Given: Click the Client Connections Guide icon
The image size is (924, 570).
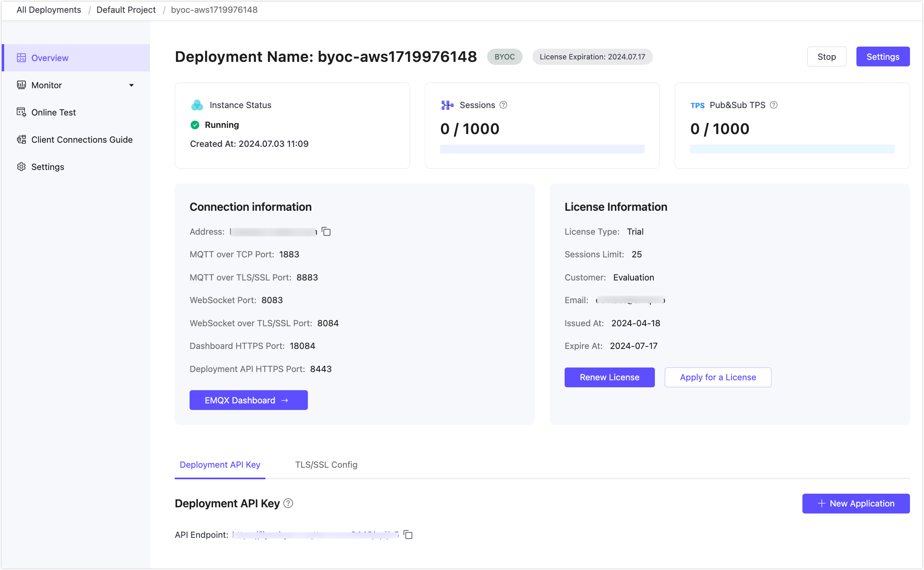Looking at the screenshot, I should [21, 139].
